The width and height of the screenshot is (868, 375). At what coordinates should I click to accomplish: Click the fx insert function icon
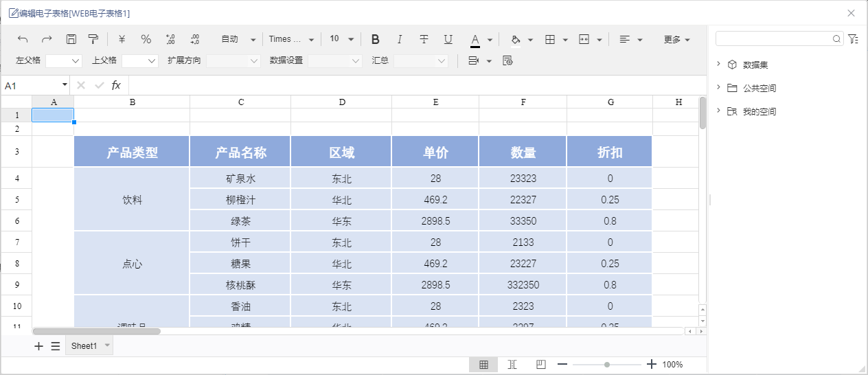click(x=116, y=85)
